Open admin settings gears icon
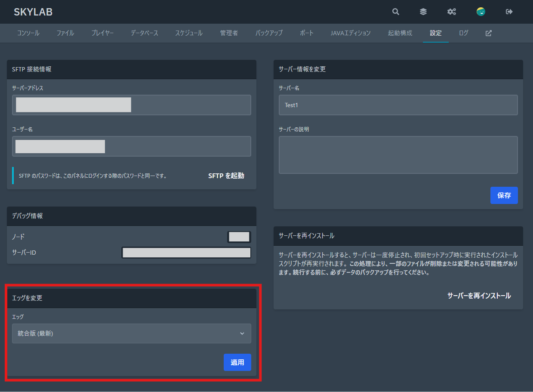 [x=451, y=12]
